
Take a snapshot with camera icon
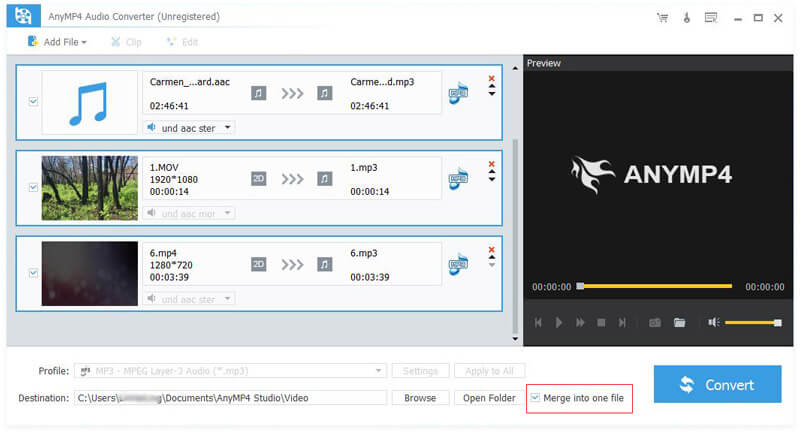tap(655, 322)
